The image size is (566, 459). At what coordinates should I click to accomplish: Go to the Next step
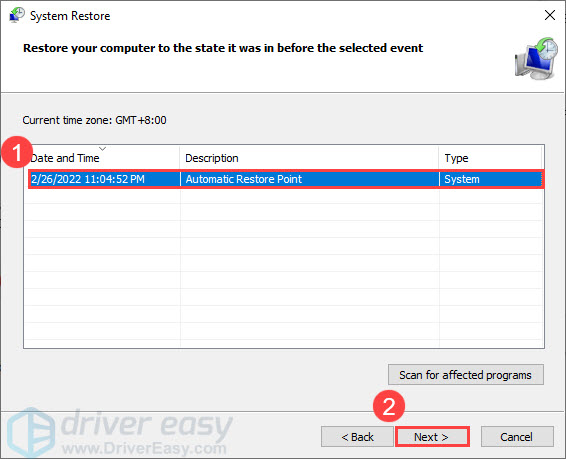tap(432, 437)
